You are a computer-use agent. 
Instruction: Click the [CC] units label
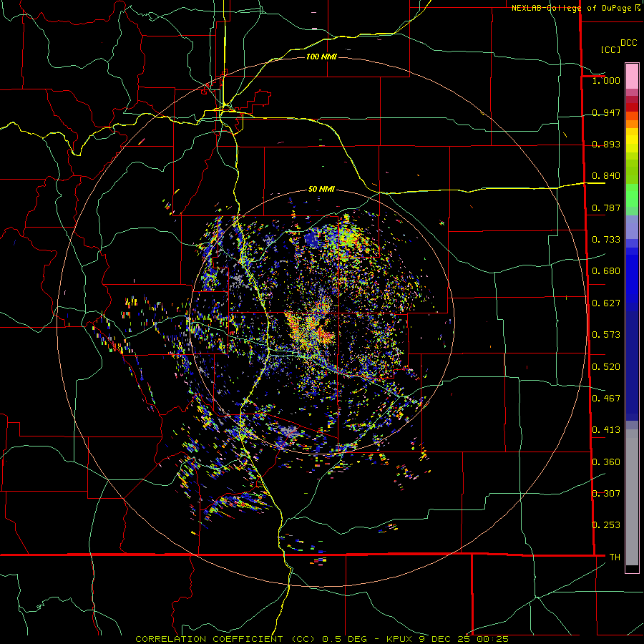(x=610, y=49)
